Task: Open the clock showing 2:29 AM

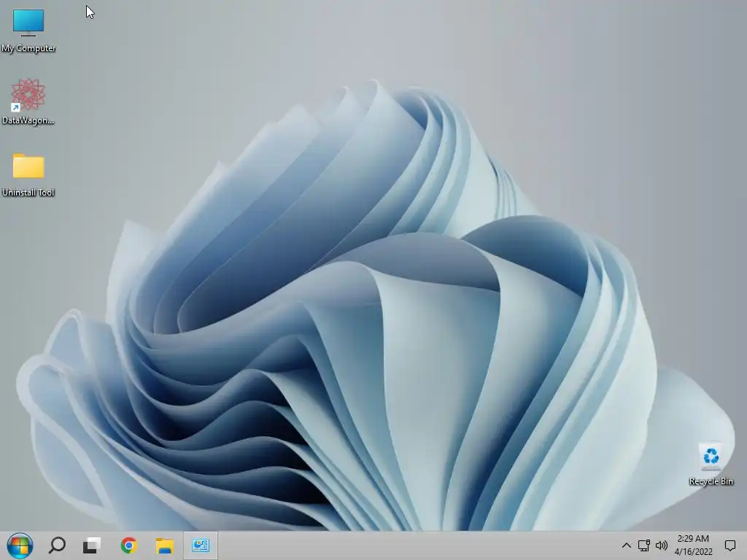Action: 693,545
